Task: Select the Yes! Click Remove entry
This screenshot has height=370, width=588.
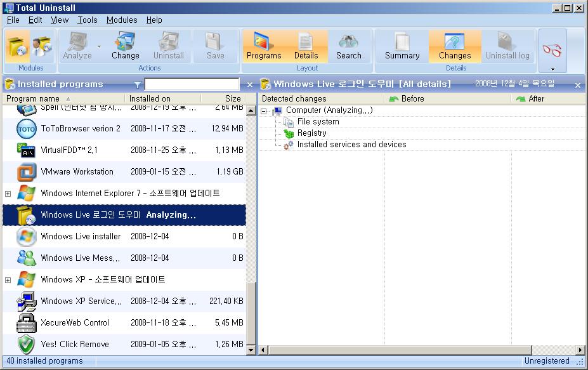Action: (124, 345)
